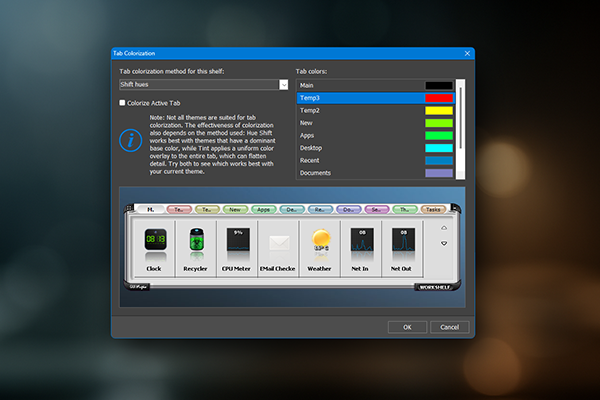Switch to the green New tab in preview
600x400 pixels.
[x=234, y=211]
